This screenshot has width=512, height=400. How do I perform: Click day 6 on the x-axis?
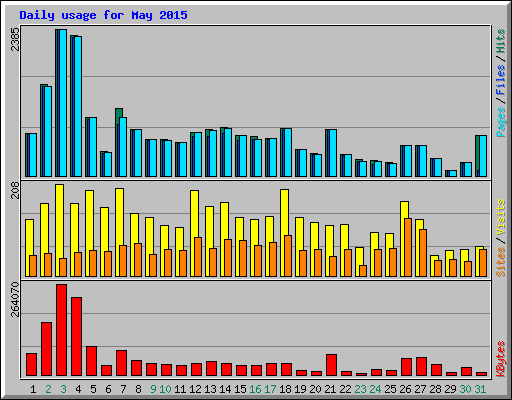tap(108, 389)
